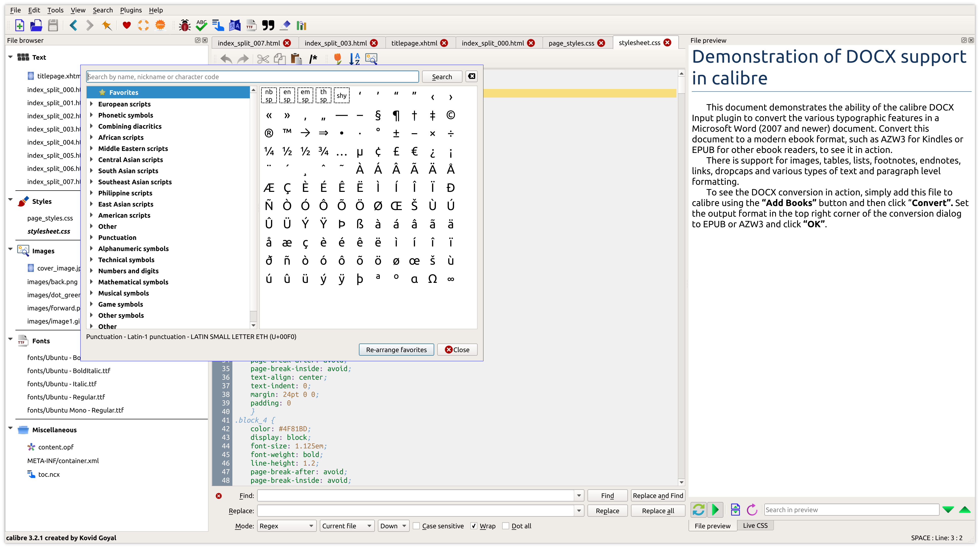Image resolution: width=980 pixels, height=548 pixels.
Task: Open the Tools menu
Action: 55,10
